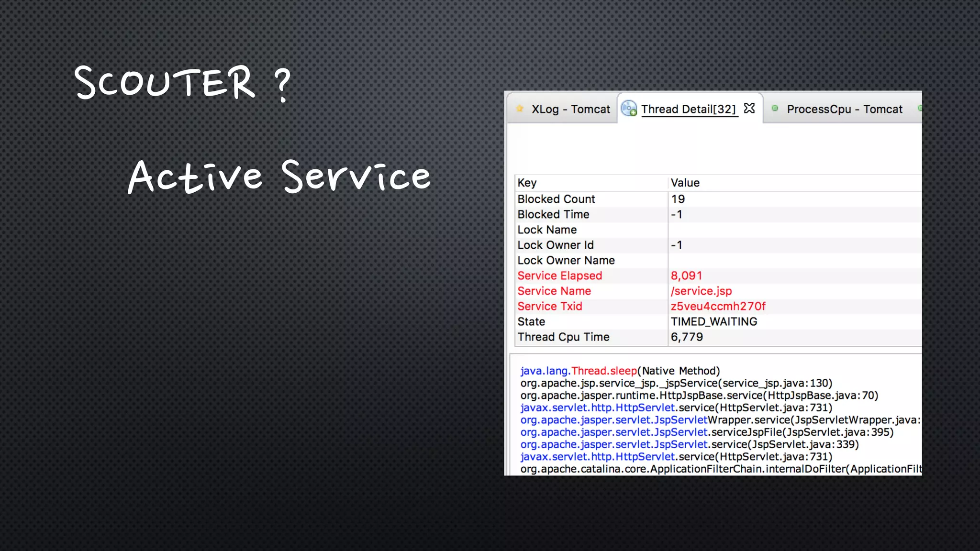Select the Lock Owner Id row key
The image size is (980, 551).
tap(556, 245)
